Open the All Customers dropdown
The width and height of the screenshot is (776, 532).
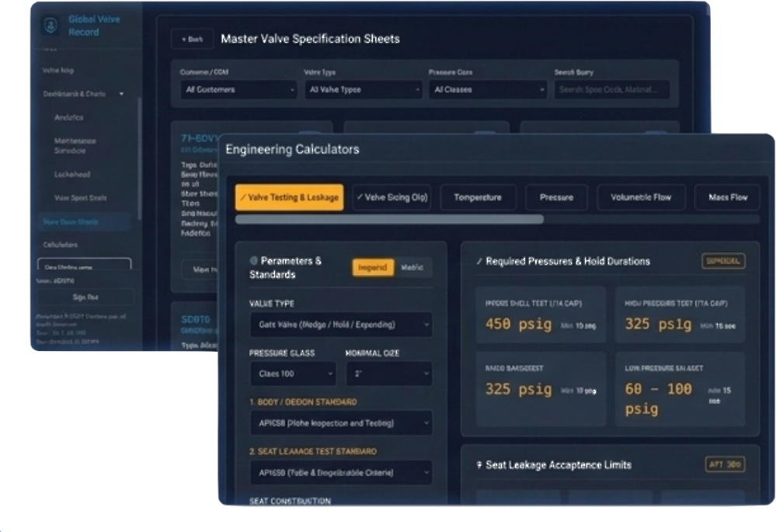(x=238, y=89)
